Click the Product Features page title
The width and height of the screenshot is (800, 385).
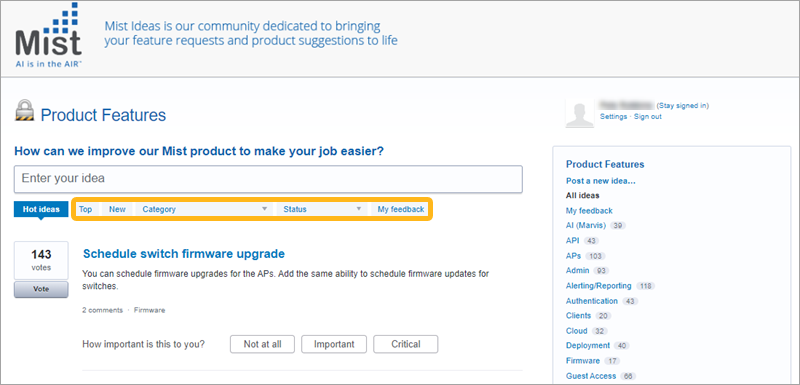103,115
